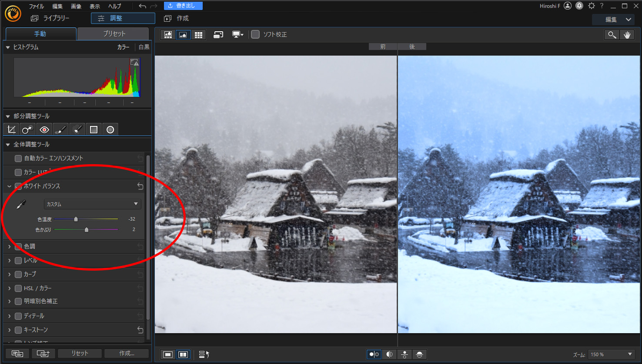This screenshot has height=364, width=642.
Task: Open the settings gear
Action: [x=591, y=6]
